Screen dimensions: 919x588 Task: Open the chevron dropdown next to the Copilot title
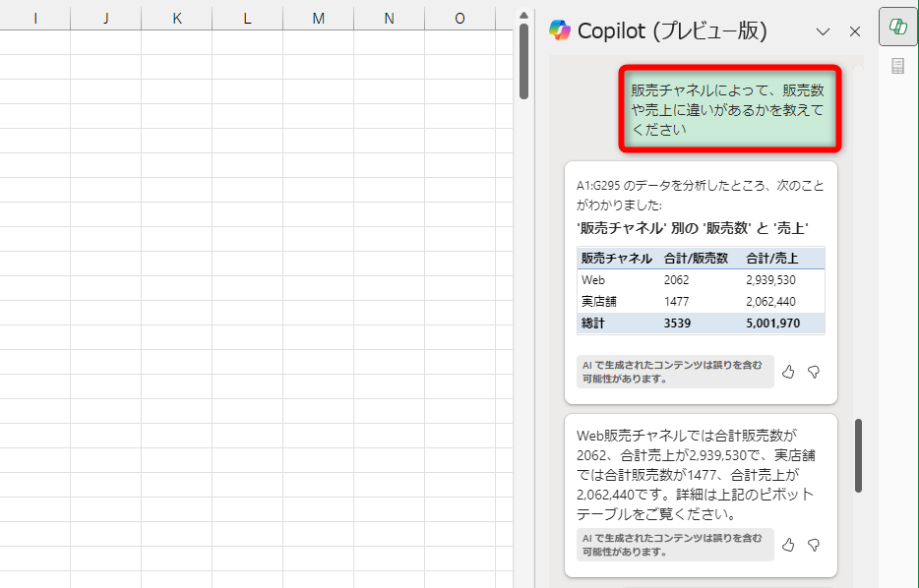(823, 30)
